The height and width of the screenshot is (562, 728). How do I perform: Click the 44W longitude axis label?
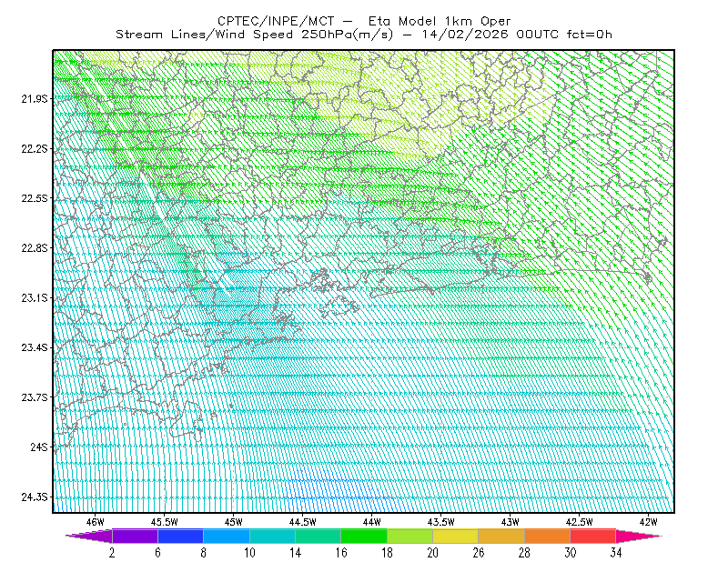coord(372,522)
